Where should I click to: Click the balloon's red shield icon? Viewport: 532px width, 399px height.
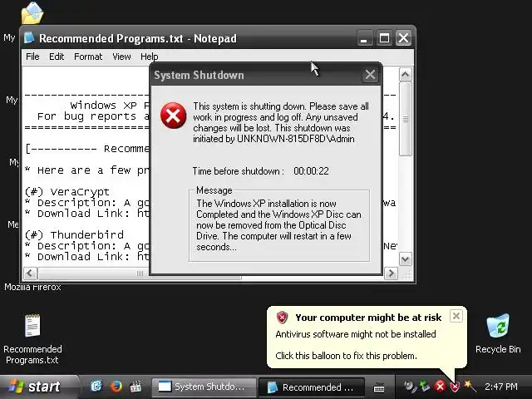tap(282, 318)
